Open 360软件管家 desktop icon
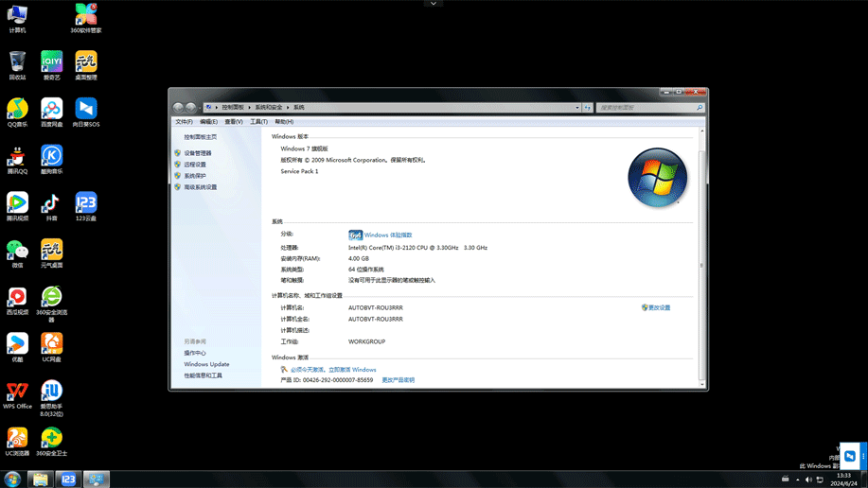The width and height of the screenshot is (868, 488). [86, 18]
